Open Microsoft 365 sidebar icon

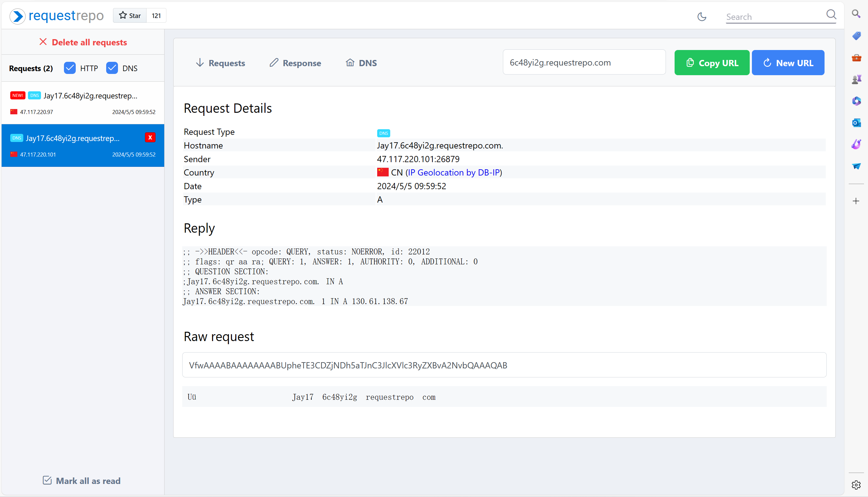[x=856, y=101]
